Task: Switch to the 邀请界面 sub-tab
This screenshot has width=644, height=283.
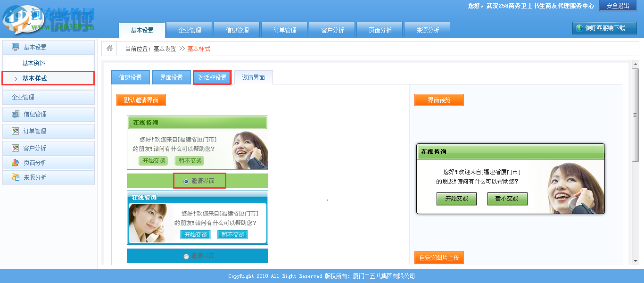Action: point(253,77)
